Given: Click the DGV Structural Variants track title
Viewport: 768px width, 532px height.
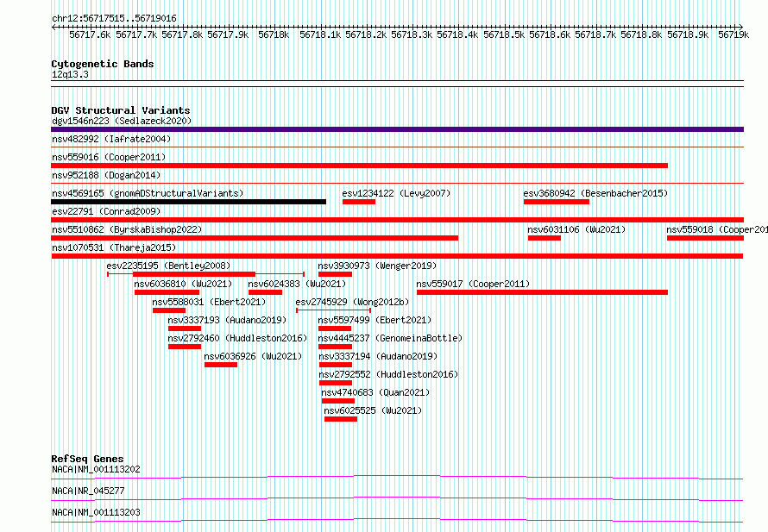Looking at the screenshot, I should point(121,110).
